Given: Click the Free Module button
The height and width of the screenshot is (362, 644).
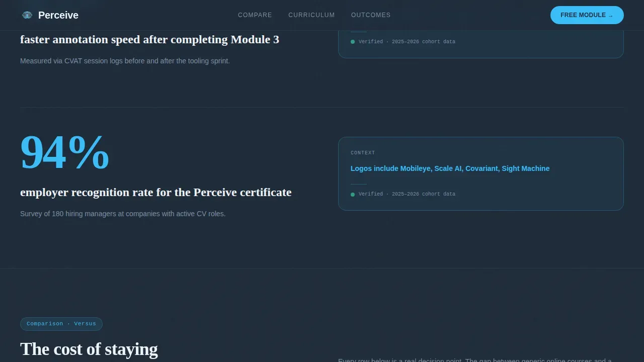Looking at the screenshot, I should 587,15.
